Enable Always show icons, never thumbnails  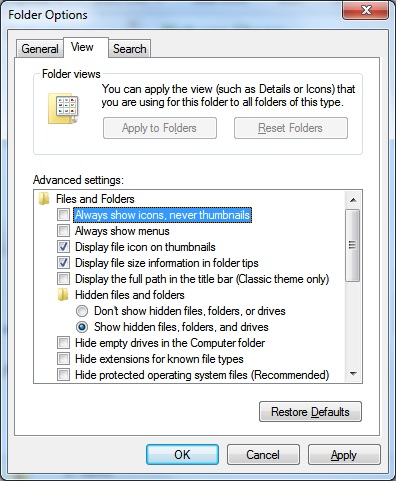[63, 215]
